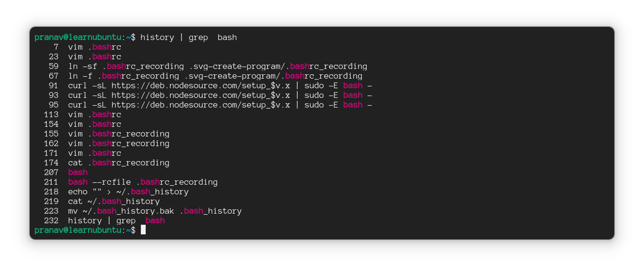The image size is (644, 272).
Task: Click the highlighted 'bash' on line 207
Action: click(78, 172)
